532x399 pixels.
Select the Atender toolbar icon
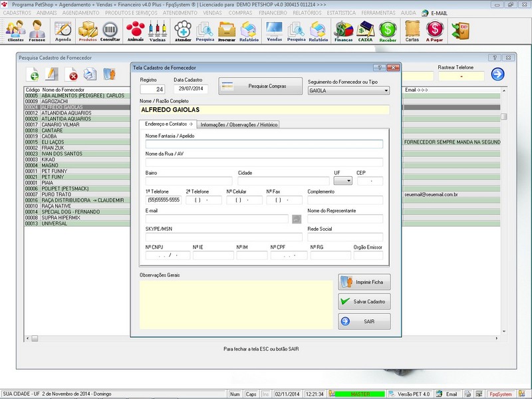click(182, 31)
